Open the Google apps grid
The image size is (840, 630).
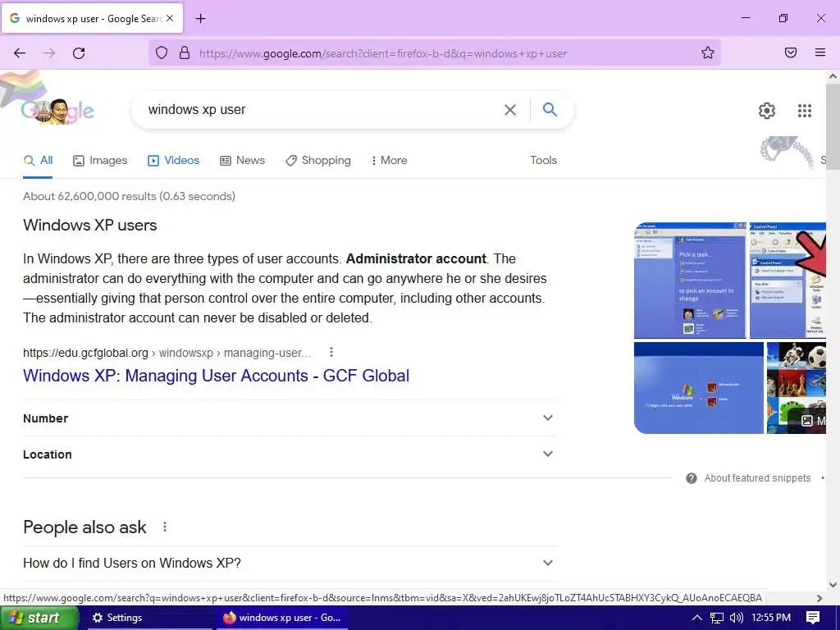click(x=804, y=111)
